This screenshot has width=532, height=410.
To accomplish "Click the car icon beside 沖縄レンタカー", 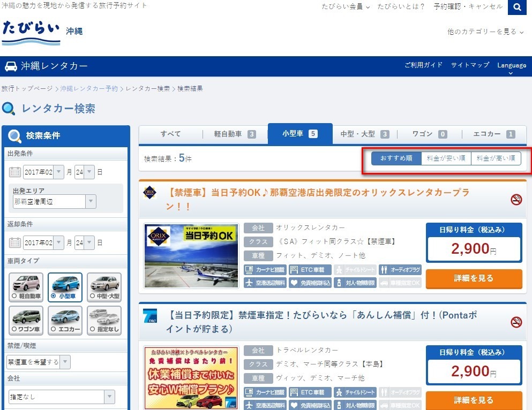I will [x=11, y=66].
